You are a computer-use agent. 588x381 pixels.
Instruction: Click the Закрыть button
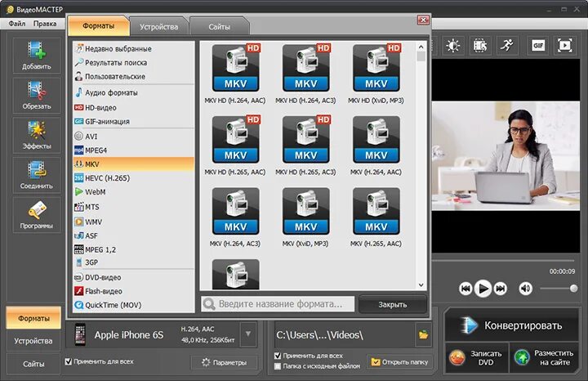(x=392, y=304)
